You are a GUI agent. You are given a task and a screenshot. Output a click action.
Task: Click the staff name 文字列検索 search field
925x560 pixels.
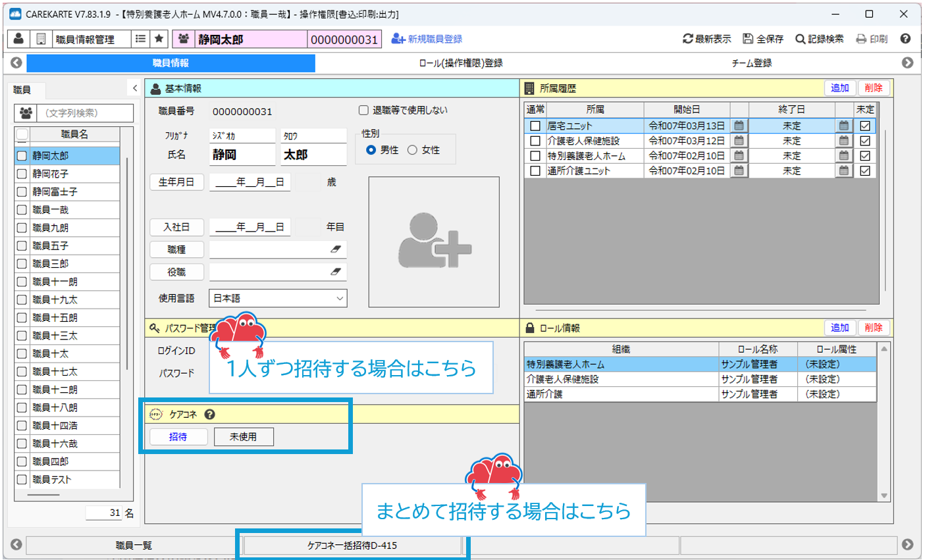pyautogui.click(x=85, y=113)
